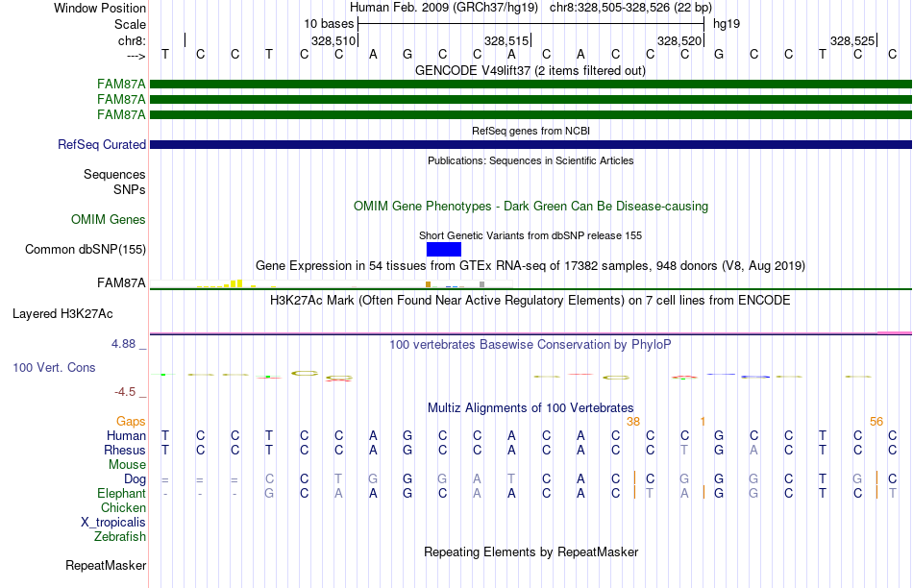Click Short Genetic Variants from dbSNP title

coord(531,235)
